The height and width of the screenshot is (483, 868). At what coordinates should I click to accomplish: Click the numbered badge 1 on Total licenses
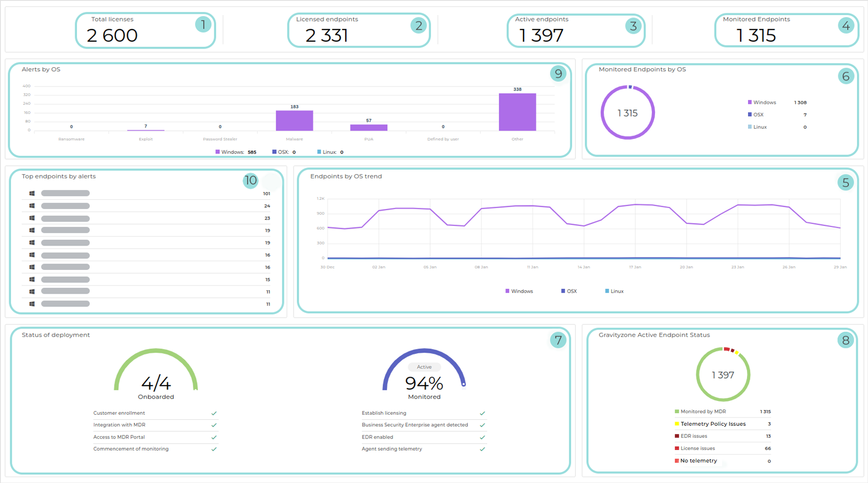(203, 24)
